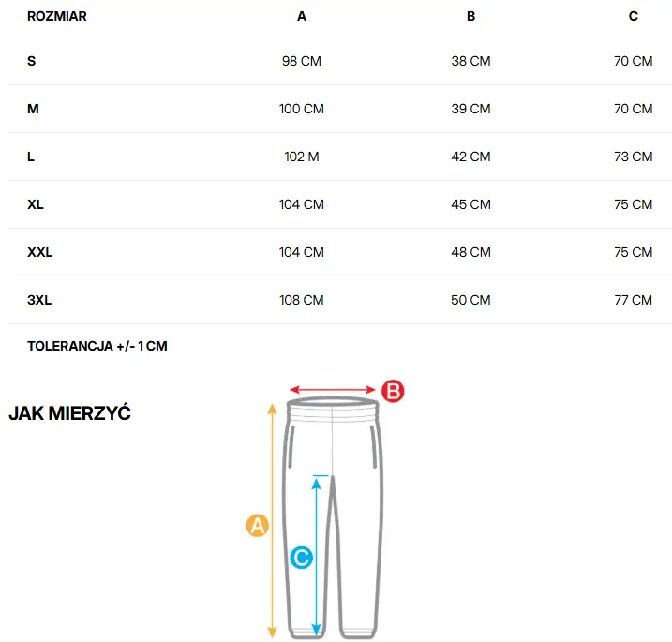Image resolution: width=672 pixels, height=642 pixels.
Task: Click the JAK MIERZYĆ heading
Action: 69,413
